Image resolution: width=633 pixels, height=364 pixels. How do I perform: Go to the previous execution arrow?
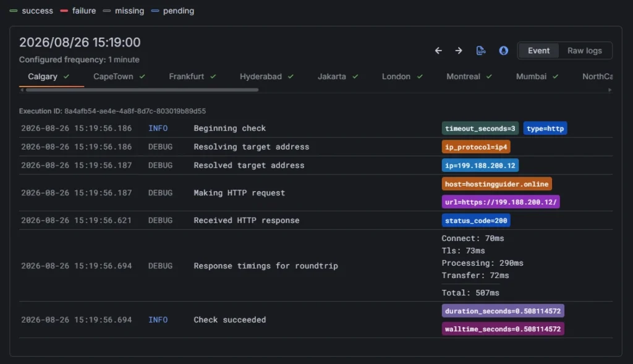[438, 51]
